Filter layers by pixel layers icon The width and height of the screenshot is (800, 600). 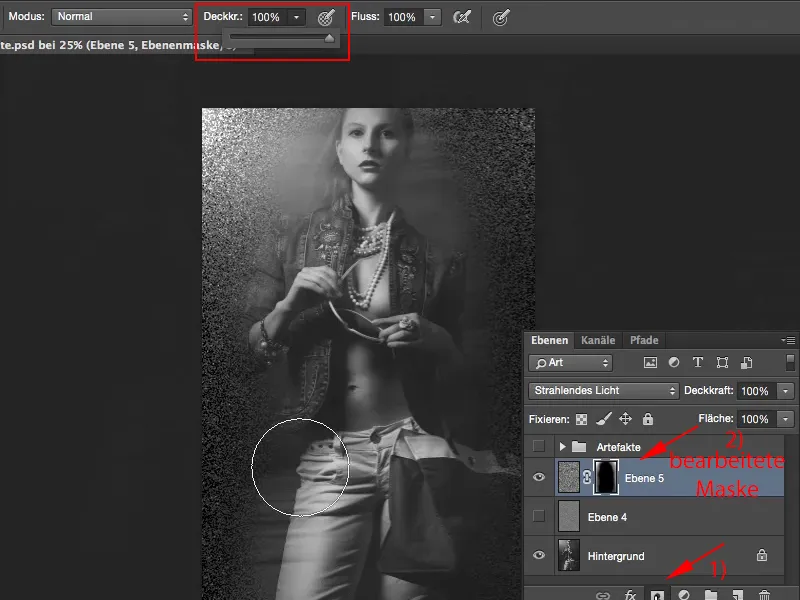coord(650,362)
